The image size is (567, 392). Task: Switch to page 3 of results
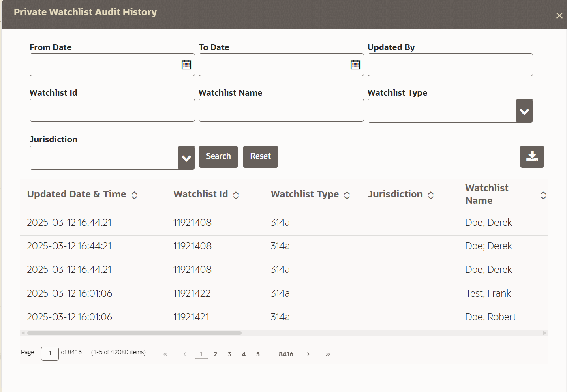click(x=229, y=354)
